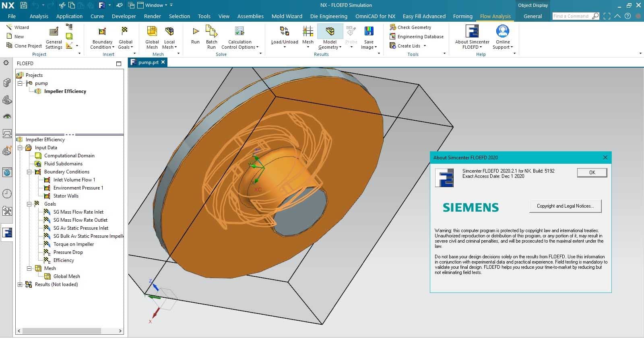Open Online Support
The height and width of the screenshot is (344, 644).
pos(503,38)
